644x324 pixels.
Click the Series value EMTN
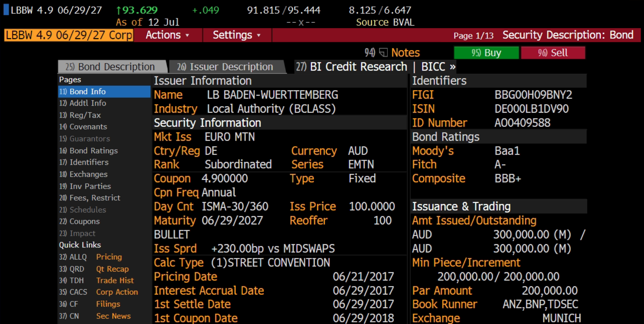point(361,164)
